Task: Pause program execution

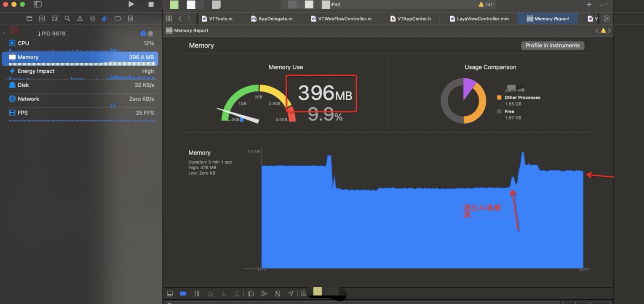Action: click(x=197, y=293)
